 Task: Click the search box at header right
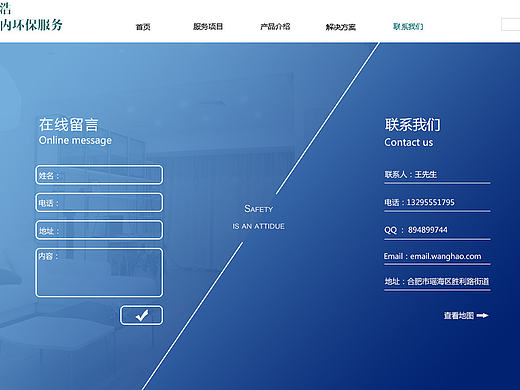pos(511,25)
